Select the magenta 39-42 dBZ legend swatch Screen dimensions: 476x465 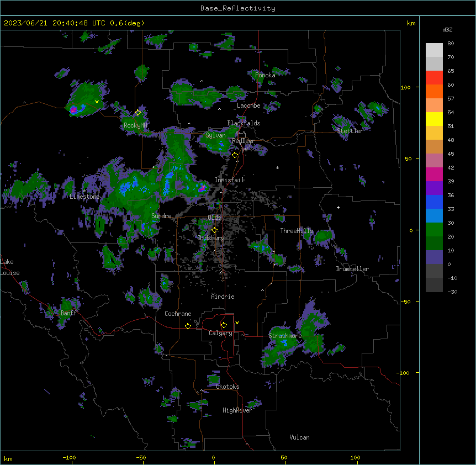pyautogui.click(x=434, y=174)
